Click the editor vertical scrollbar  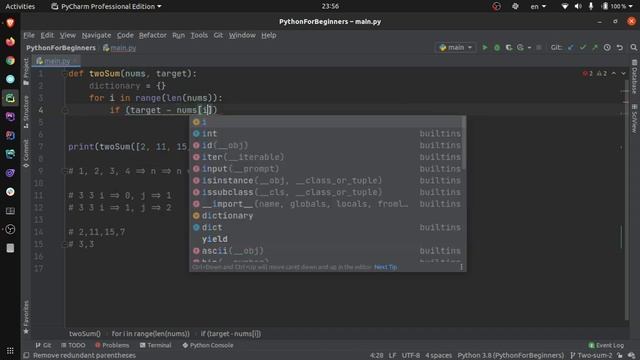(627, 200)
